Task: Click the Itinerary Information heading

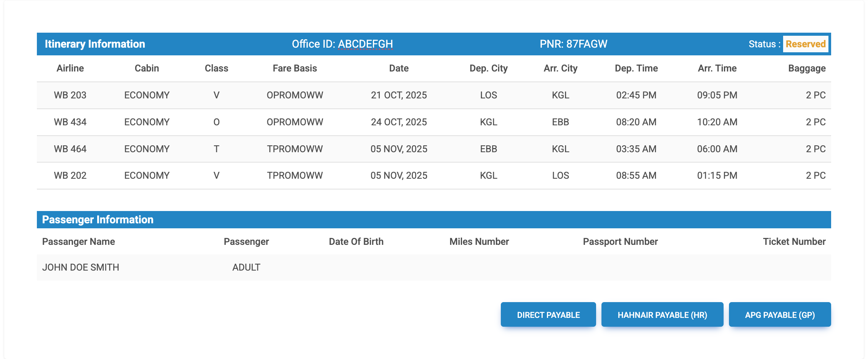Action: point(95,44)
